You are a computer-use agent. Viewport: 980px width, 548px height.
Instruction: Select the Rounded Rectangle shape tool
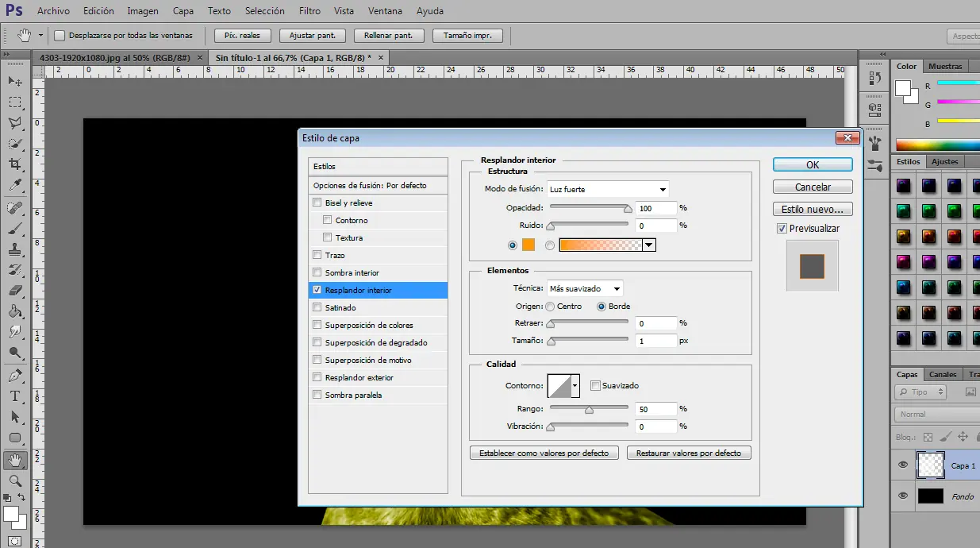pyautogui.click(x=15, y=438)
